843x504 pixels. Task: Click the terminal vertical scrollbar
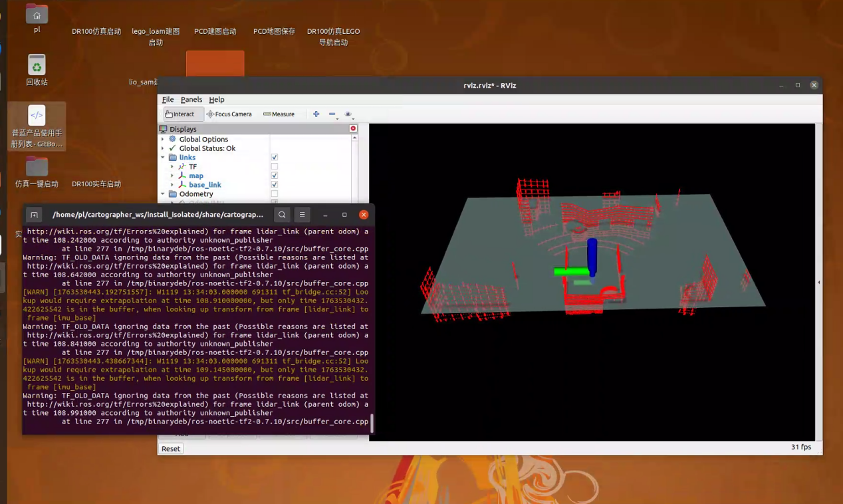pos(372,423)
